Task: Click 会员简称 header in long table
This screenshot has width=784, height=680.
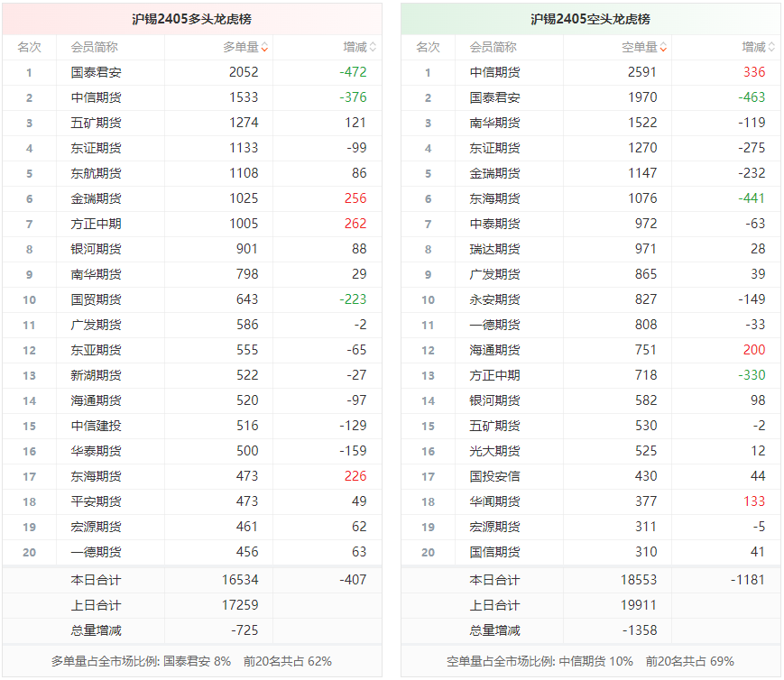Action: pyautogui.click(x=94, y=48)
